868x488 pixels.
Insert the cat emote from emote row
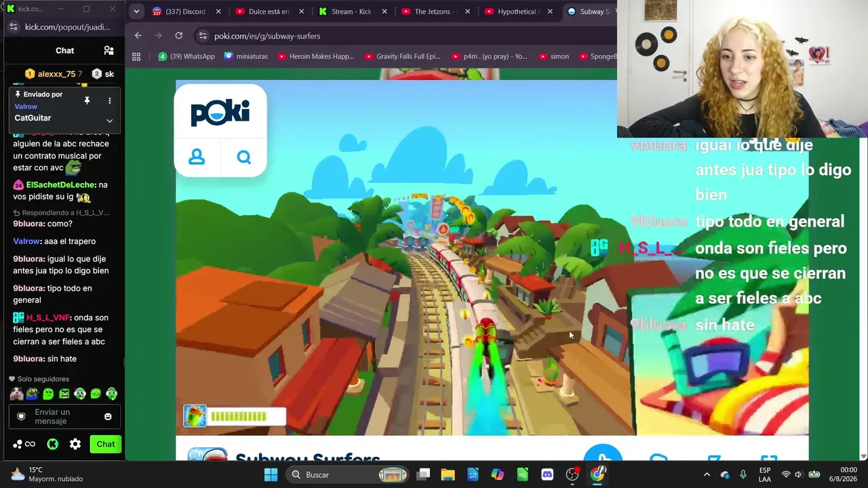(16, 393)
